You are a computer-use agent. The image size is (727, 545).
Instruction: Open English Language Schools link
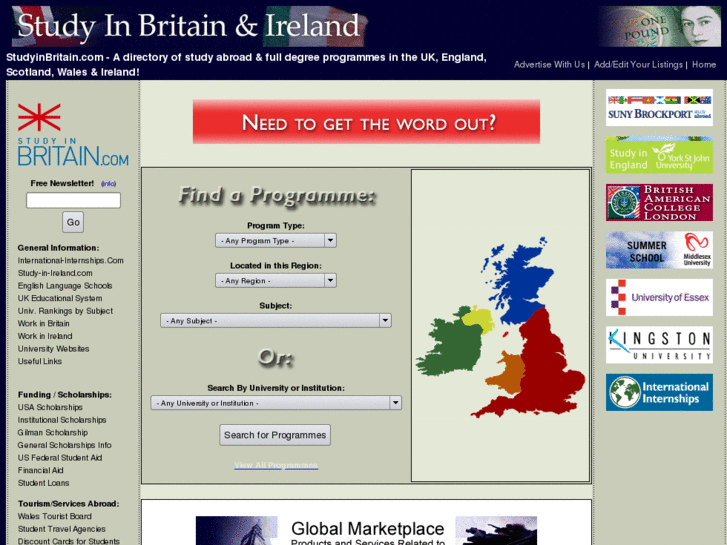pyautogui.click(x=65, y=286)
